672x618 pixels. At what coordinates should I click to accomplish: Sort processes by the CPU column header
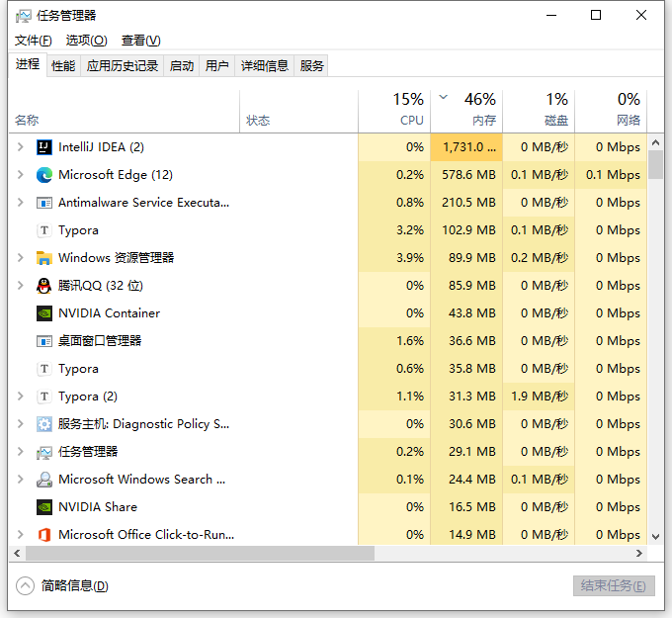pyautogui.click(x=394, y=110)
